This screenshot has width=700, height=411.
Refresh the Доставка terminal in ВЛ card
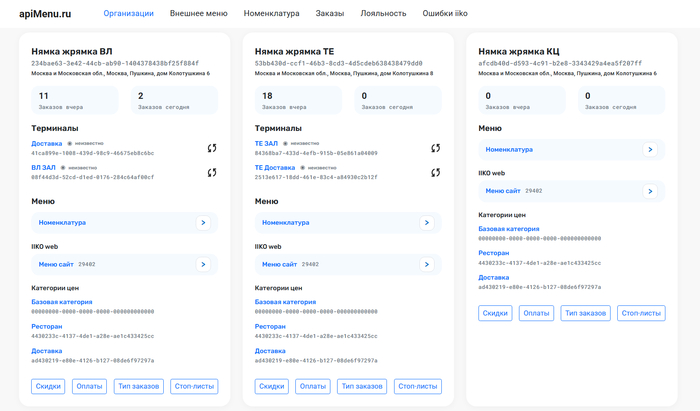pos(212,148)
